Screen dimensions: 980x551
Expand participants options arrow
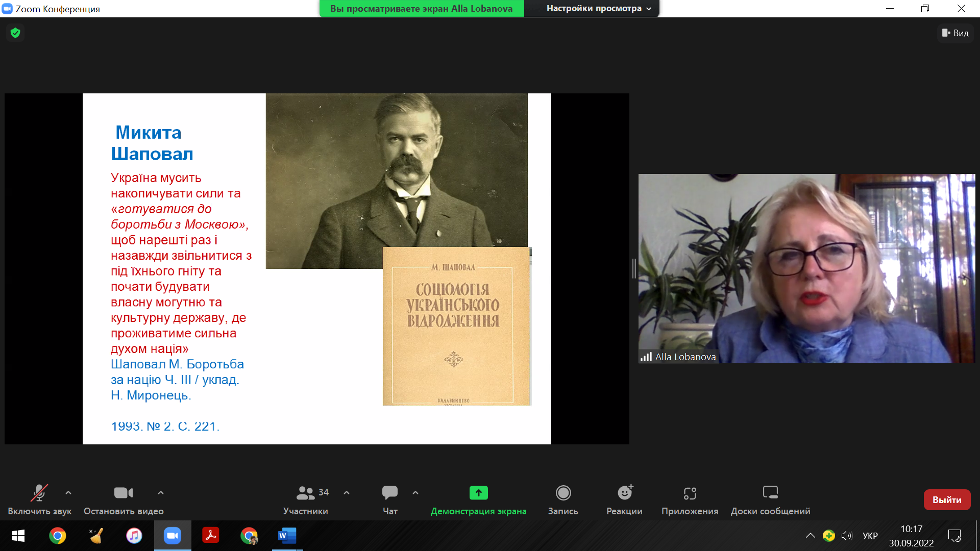pyautogui.click(x=347, y=493)
